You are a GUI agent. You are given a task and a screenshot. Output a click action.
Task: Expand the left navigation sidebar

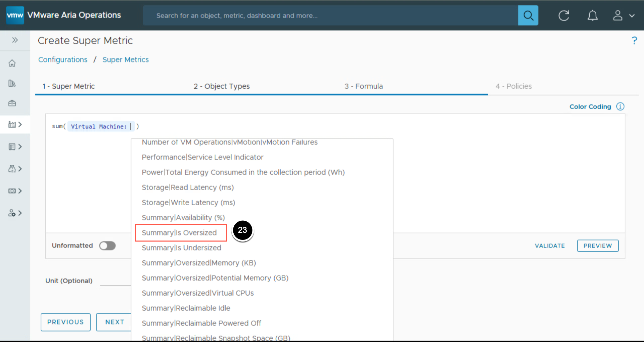[x=15, y=40]
